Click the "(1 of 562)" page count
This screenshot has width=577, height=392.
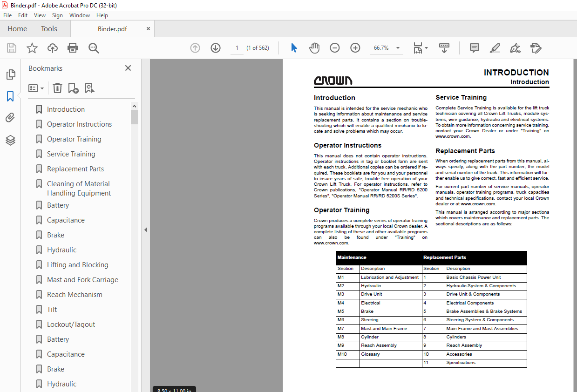point(258,48)
